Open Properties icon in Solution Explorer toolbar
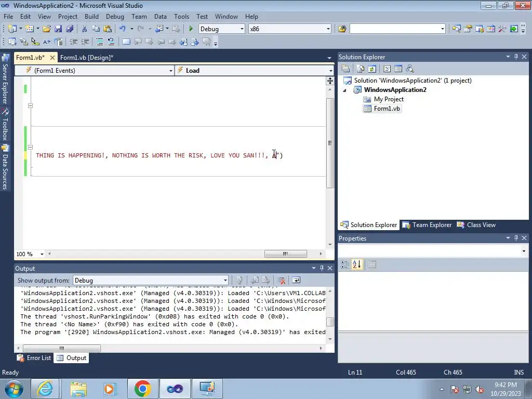 [345, 69]
